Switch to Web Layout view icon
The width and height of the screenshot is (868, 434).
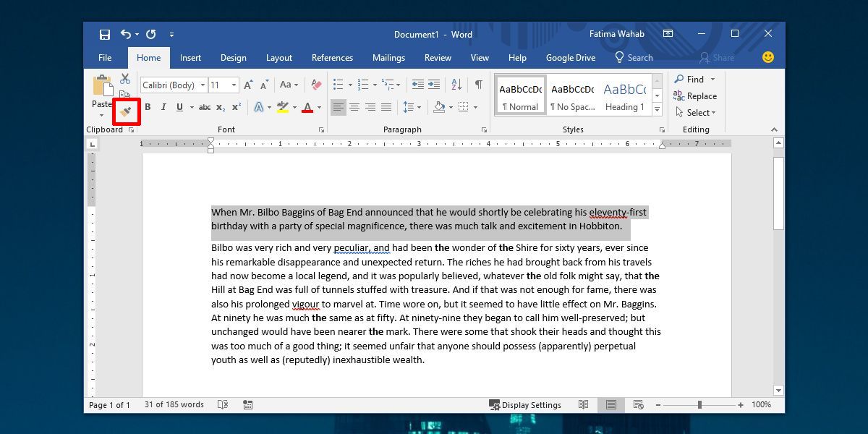tap(639, 405)
